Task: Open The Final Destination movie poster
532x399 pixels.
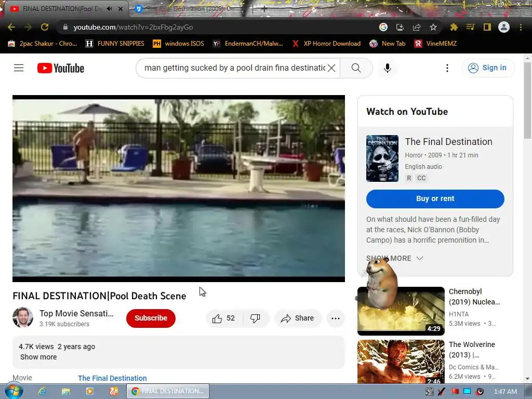Action: (x=382, y=158)
